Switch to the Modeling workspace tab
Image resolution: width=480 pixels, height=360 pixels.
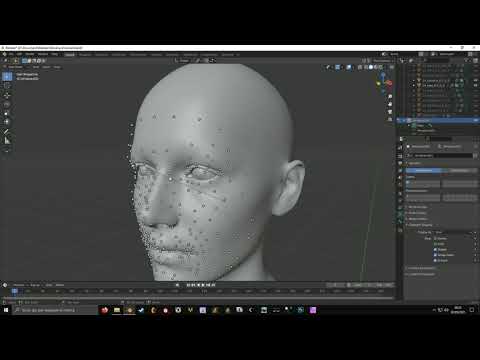tap(85, 55)
